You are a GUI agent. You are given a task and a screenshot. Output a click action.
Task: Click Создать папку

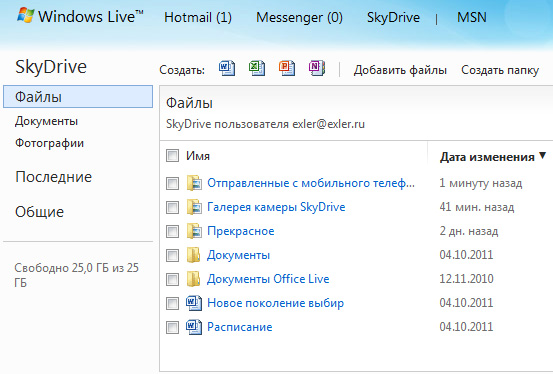[500, 70]
